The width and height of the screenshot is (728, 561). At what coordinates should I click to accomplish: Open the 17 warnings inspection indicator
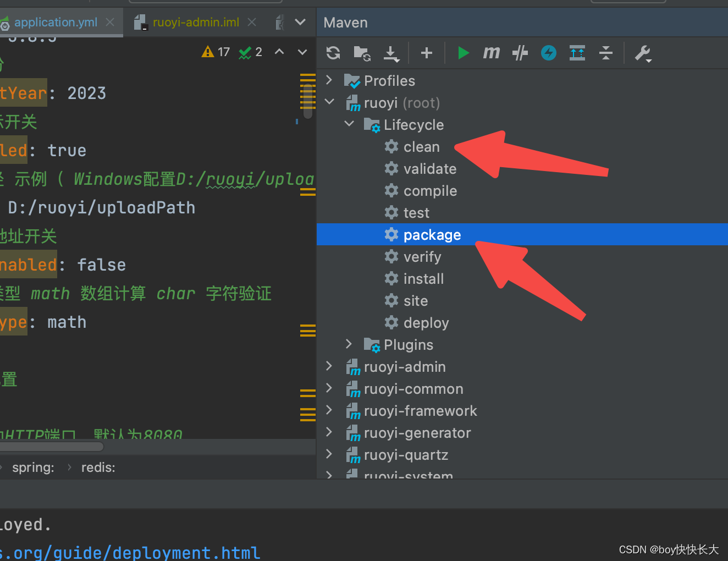(216, 52)
